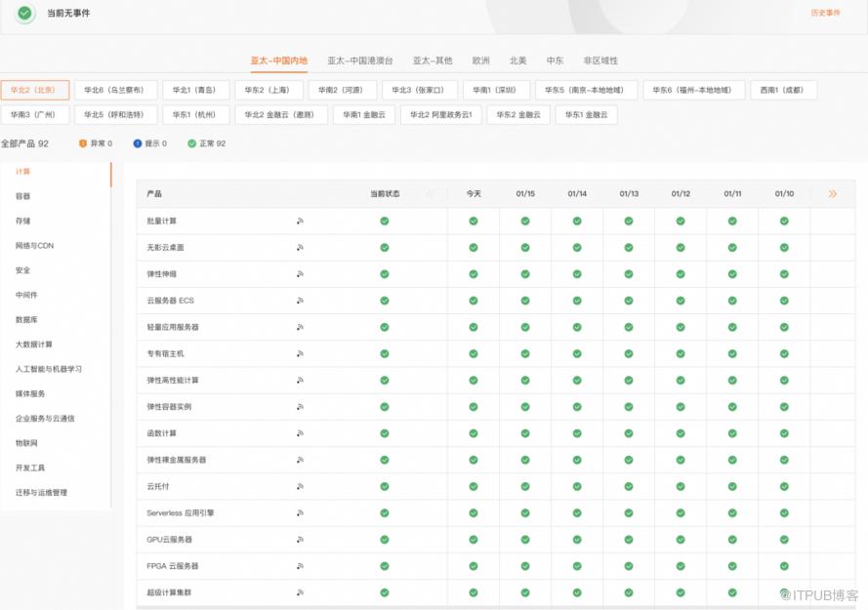Select 迁移与运维管理 category
The image size is (868, 610).
tap(41, 492)
